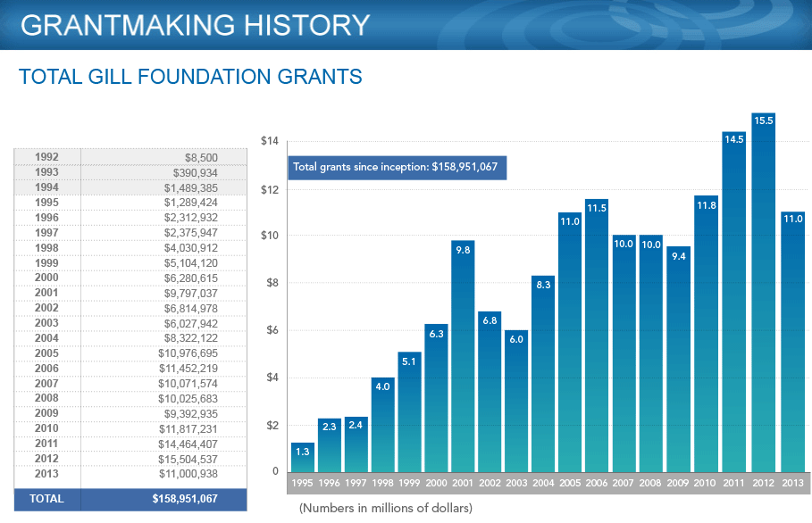Select table value $6,280,615
Screen dimensions: 812x523
[190, 278]
